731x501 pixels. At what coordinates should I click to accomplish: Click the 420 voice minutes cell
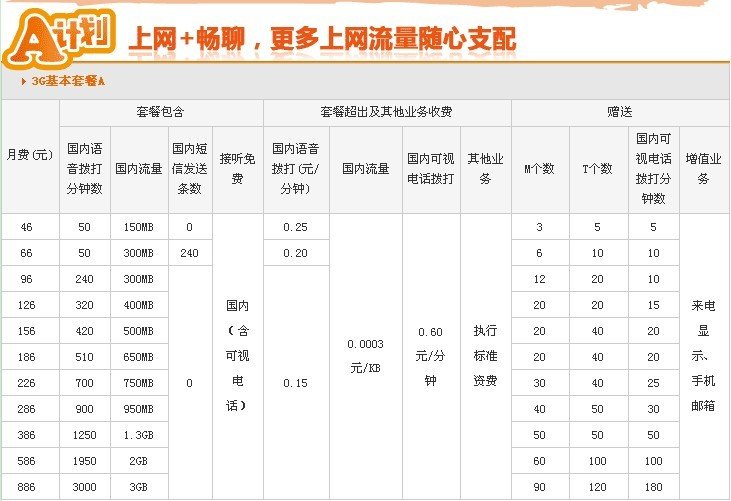point(85,331)
